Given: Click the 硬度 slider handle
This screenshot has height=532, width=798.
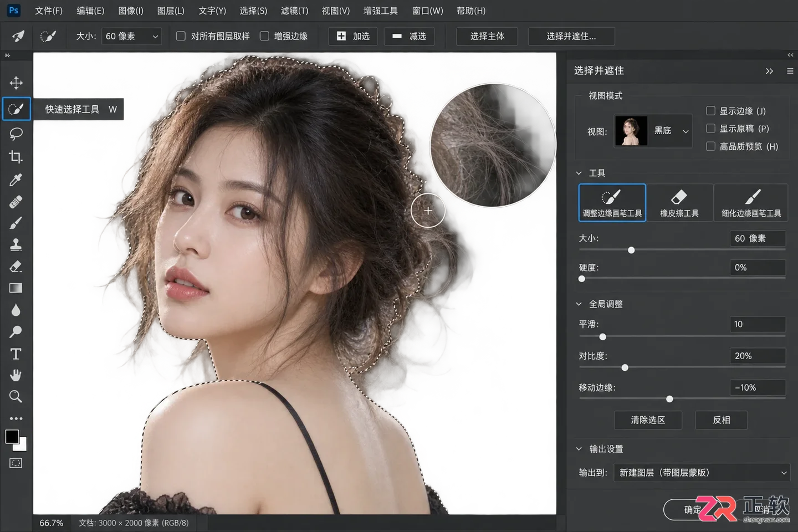Looking at the screenshot, I should pyautogui.click(x=582, y=279).
